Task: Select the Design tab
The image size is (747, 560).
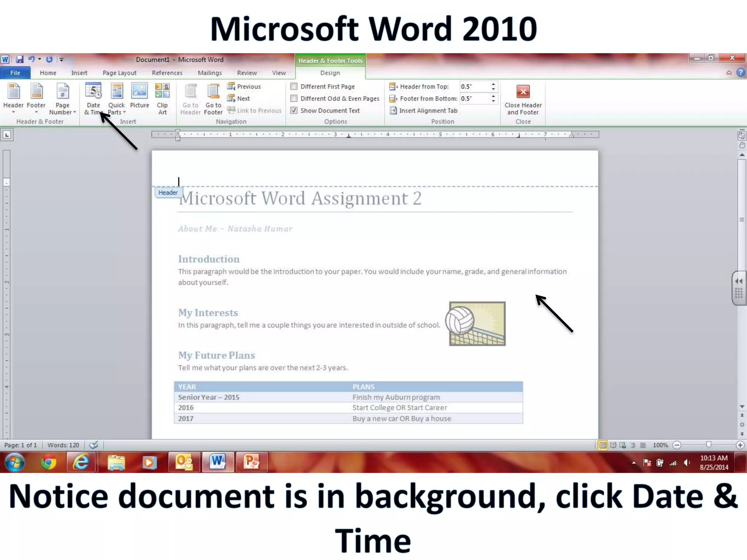Action: click(330, 73)
